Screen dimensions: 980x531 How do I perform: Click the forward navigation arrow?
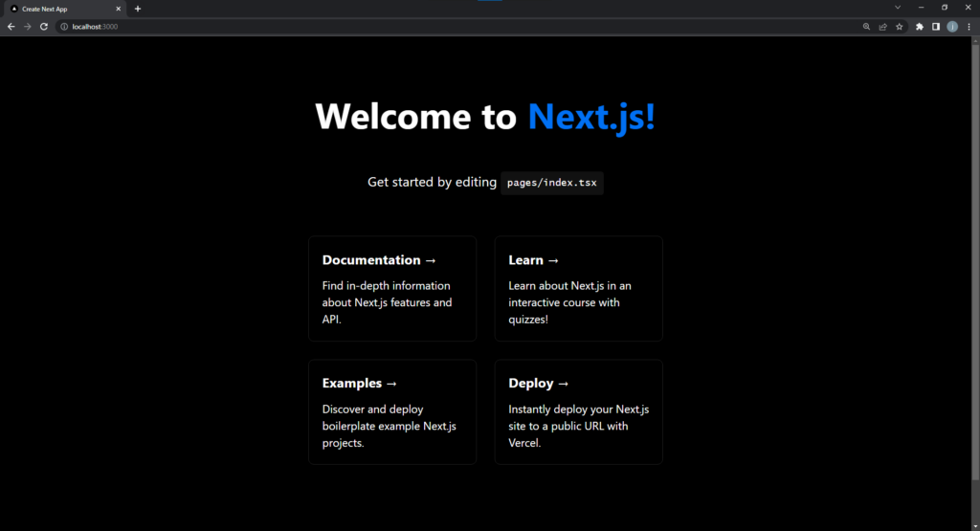[x=28, y=27]
